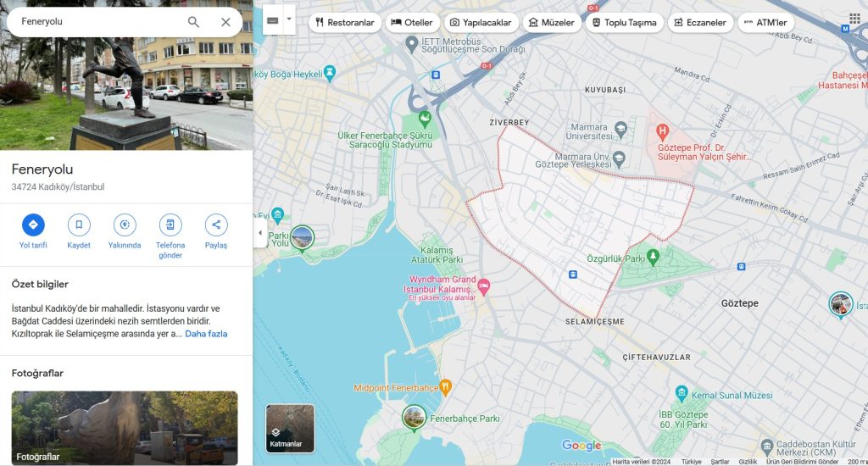The width and height of the screenshot is (868, 466).
Task: Open the Şartlar terms link
Action: pyautogui.click(x=720, y=462)
